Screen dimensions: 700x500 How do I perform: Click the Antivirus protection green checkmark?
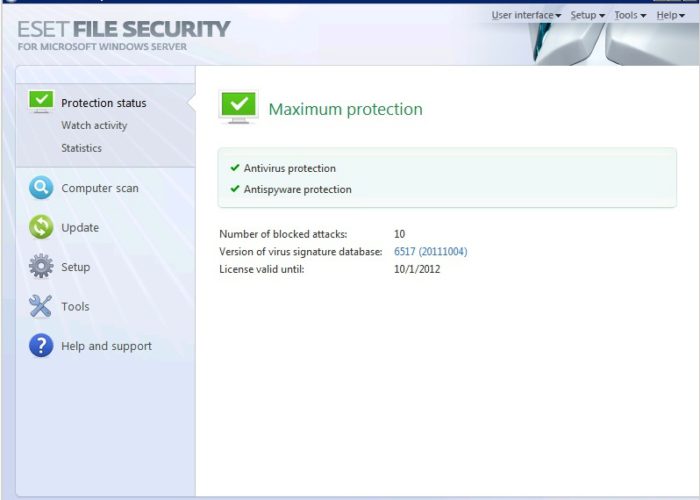pos(235,168)
